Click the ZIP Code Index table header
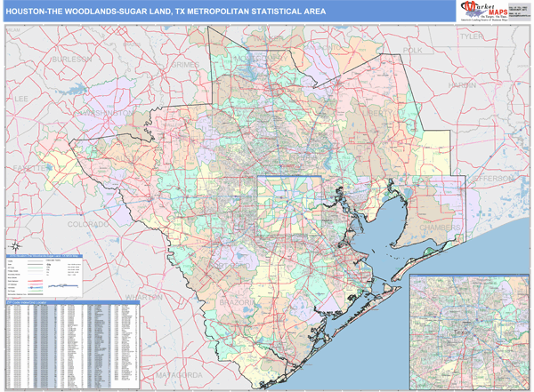This screenshot has width=534, height=392. (x=73, y=302)
